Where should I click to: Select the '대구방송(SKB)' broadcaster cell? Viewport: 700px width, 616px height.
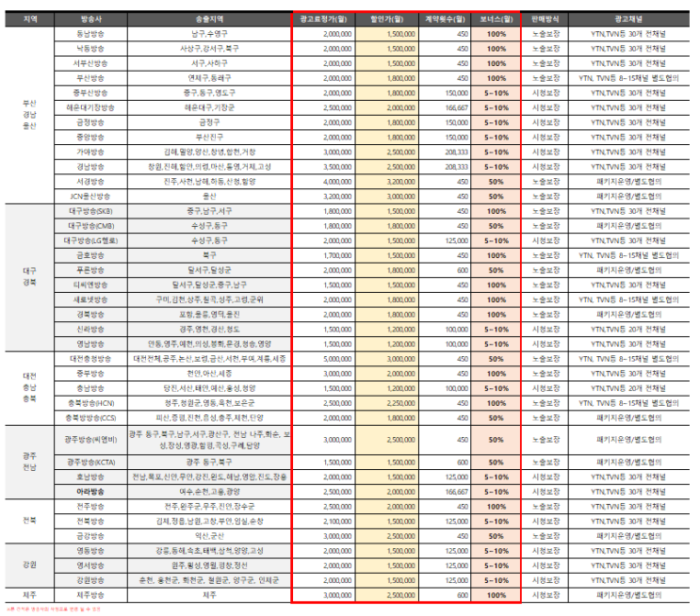click(90, 211)
